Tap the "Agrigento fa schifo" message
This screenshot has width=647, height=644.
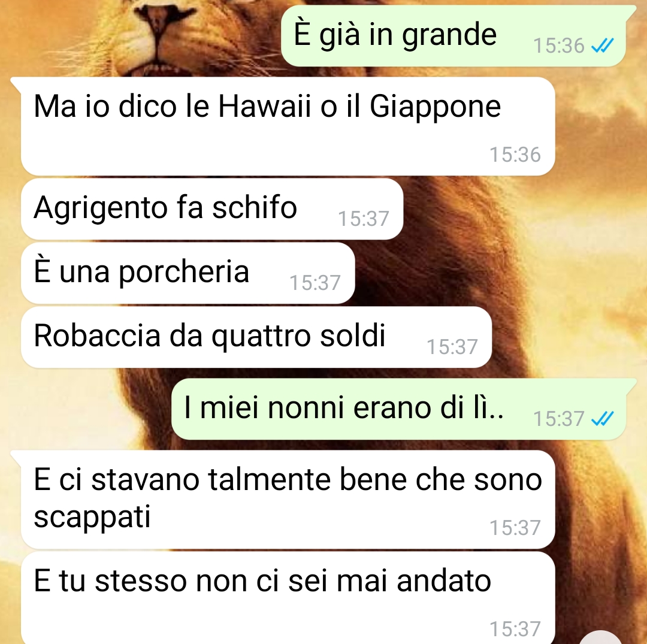212,208
